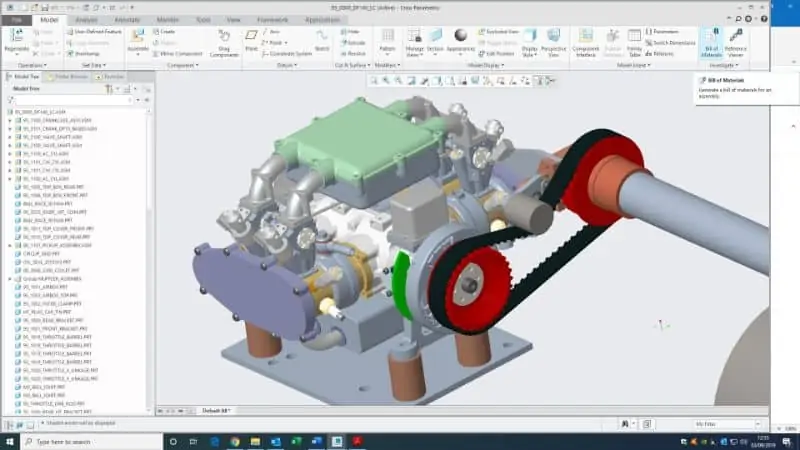Click Refit in the graphics toolbar
Image resolution: width=800 pixels, height=450 pixels.
point(374,81)
